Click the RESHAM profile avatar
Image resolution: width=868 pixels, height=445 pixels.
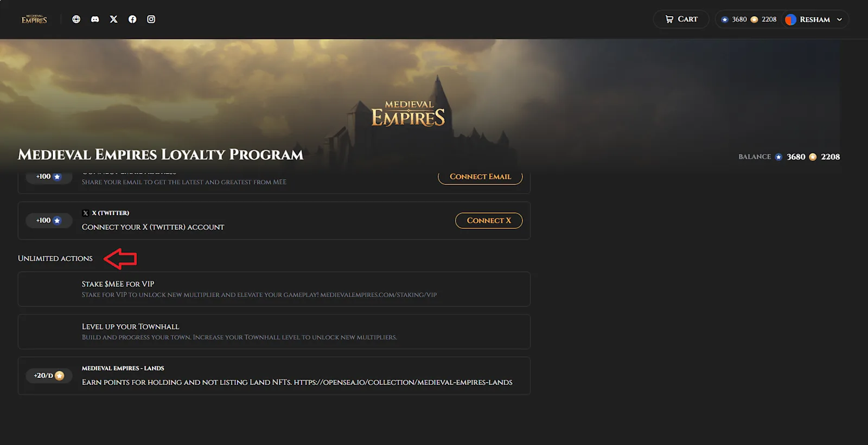(x=790, y=20)
